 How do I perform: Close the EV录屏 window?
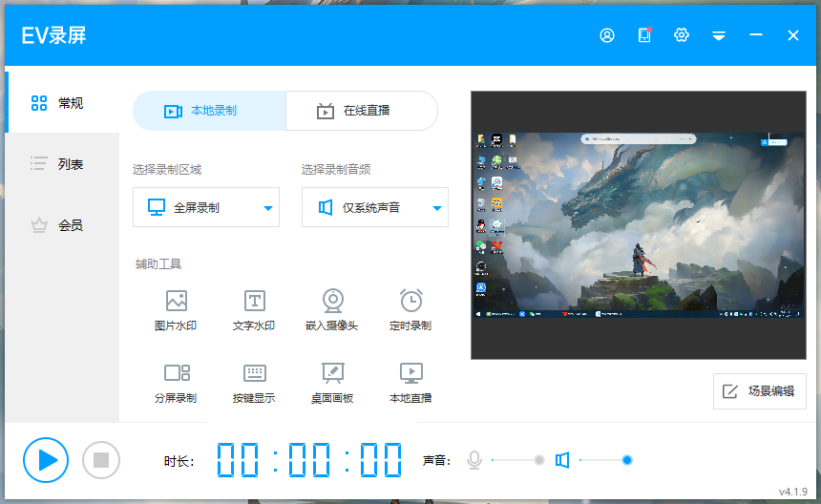coord(792,35)
